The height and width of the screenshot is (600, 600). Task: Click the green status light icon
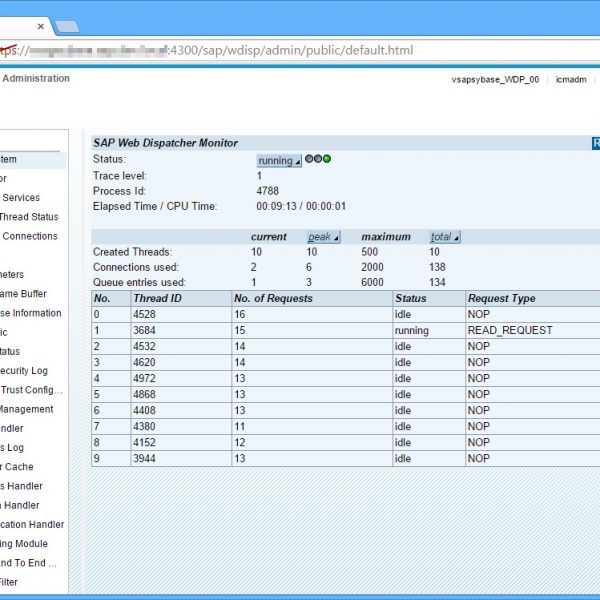[327, 159]
